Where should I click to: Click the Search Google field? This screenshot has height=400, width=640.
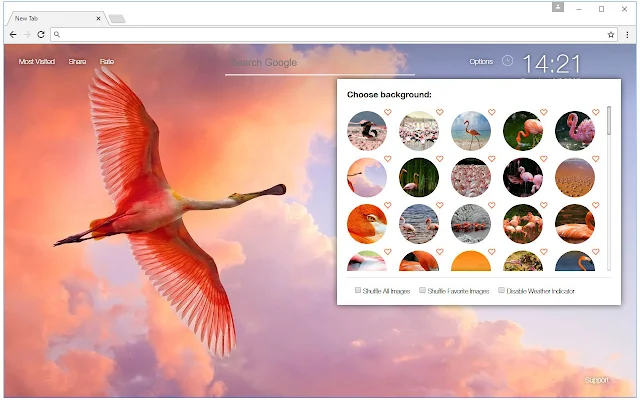click(320, 63)
